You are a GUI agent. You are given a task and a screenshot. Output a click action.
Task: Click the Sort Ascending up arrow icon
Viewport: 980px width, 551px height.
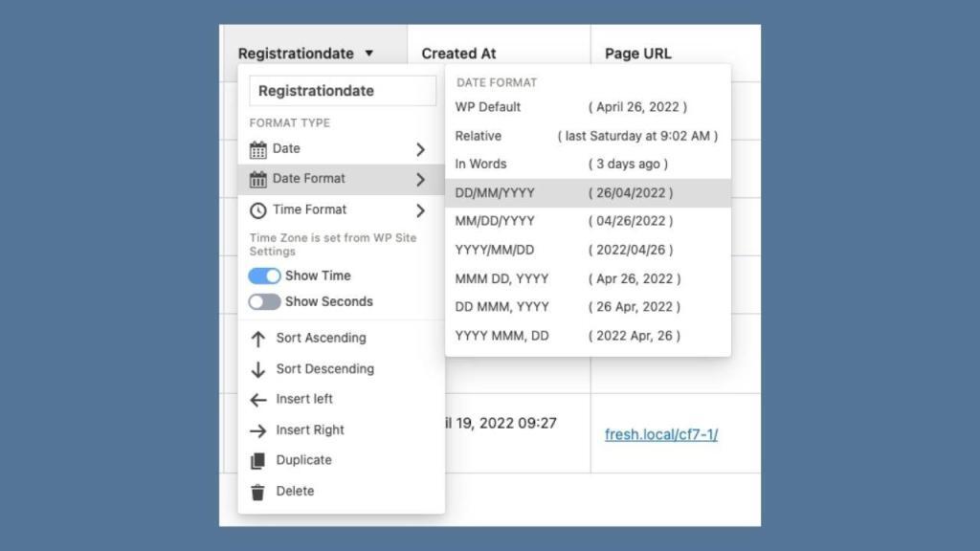(258, 339)
